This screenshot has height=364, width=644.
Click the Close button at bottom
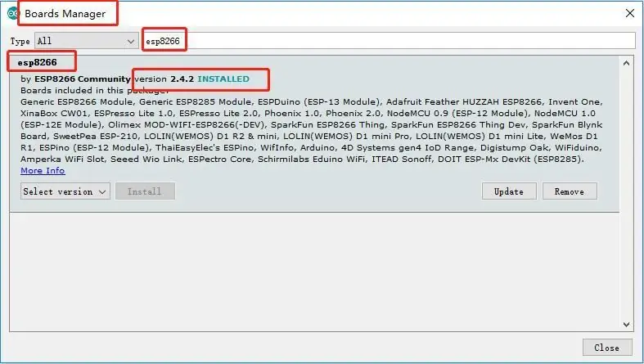pyautogui.click(x=607, y=348)
